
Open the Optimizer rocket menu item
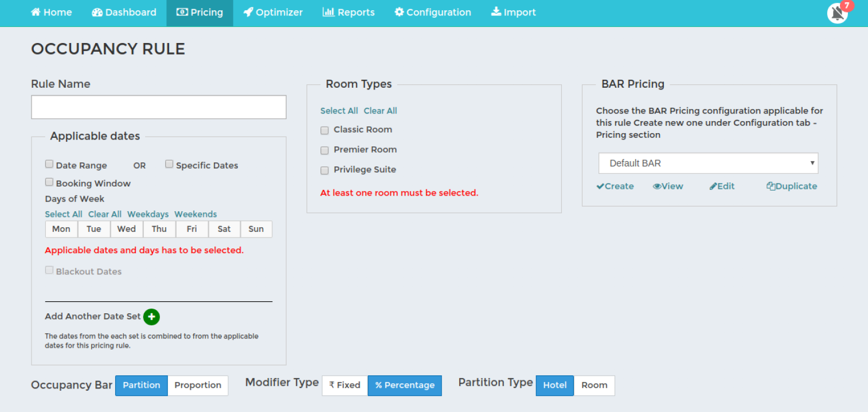point(273,12)
